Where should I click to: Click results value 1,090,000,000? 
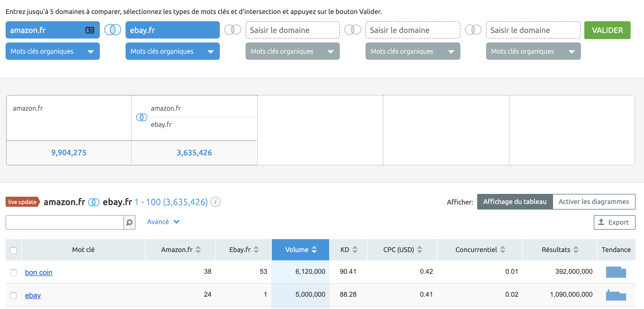coord(571,294)
